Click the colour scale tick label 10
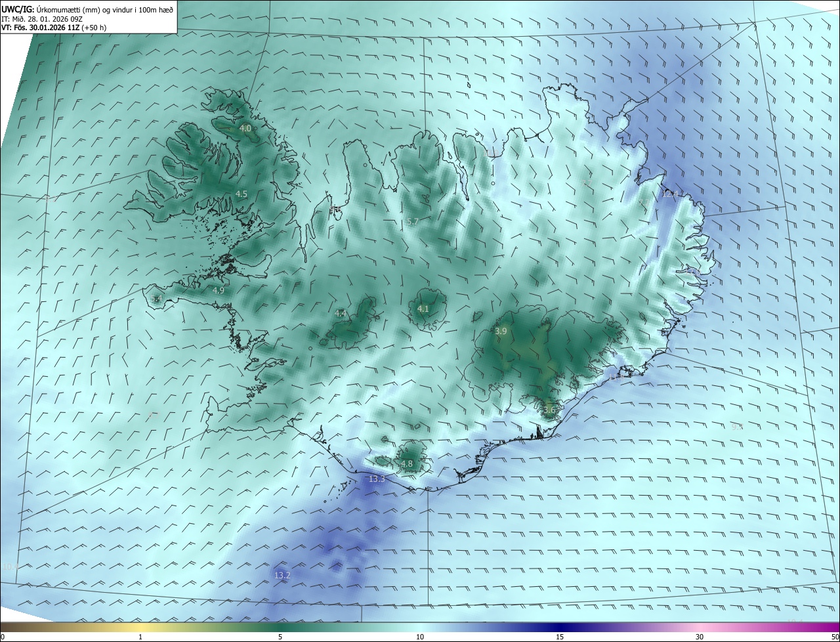The width and height of the screenshot is (840, 642). 420,637
